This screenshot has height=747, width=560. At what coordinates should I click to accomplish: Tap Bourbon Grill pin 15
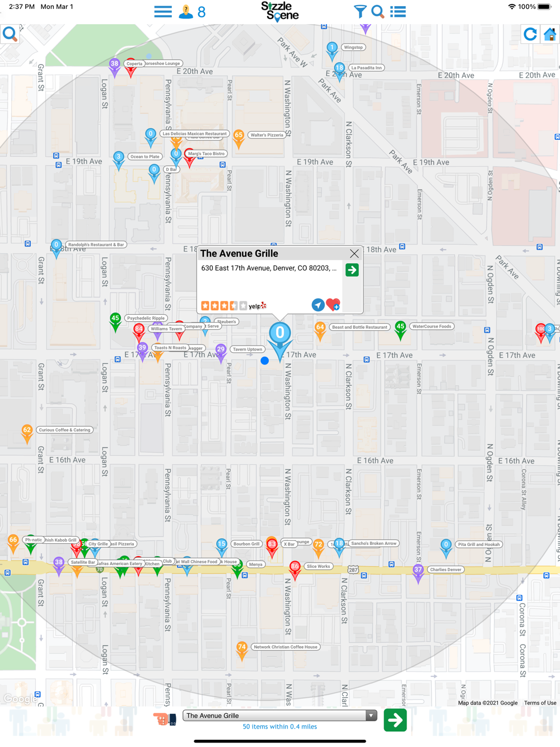coord(222,547)
